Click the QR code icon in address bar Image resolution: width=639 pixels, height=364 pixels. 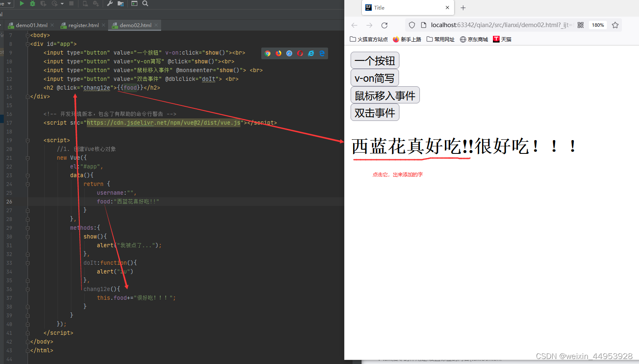580,25
